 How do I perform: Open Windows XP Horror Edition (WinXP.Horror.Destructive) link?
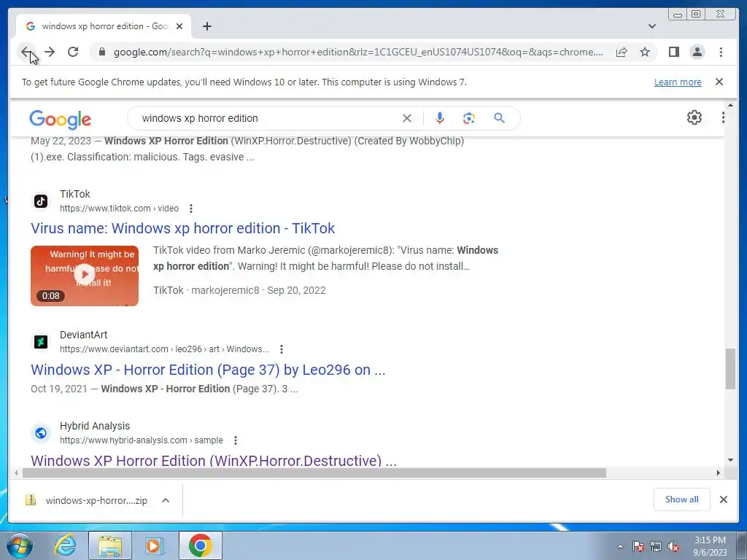214,461
